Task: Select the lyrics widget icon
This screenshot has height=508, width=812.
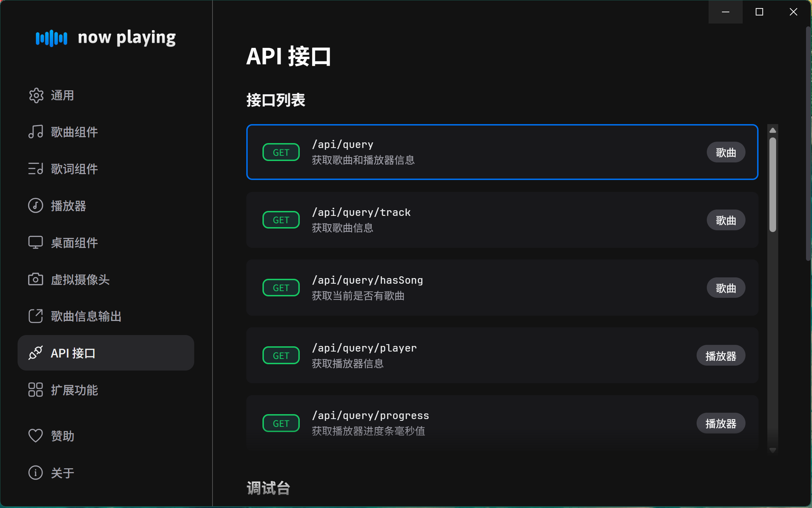Action: click(x=36, y=169)
